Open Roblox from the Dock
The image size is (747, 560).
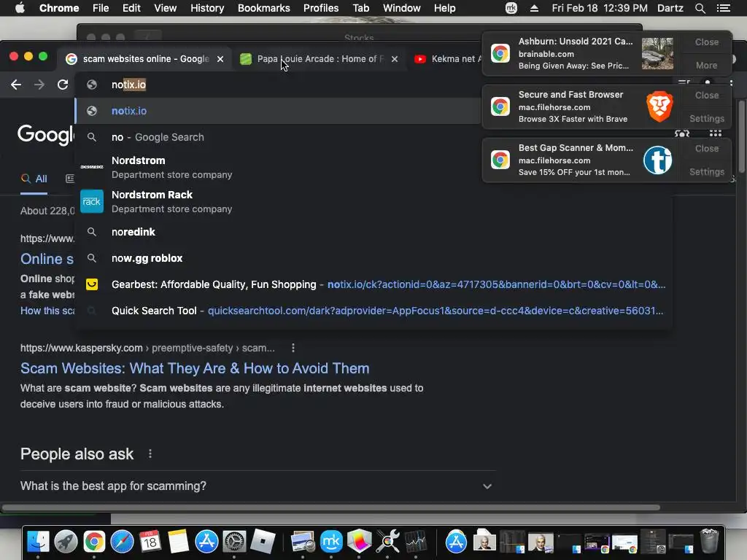[263, 542]
